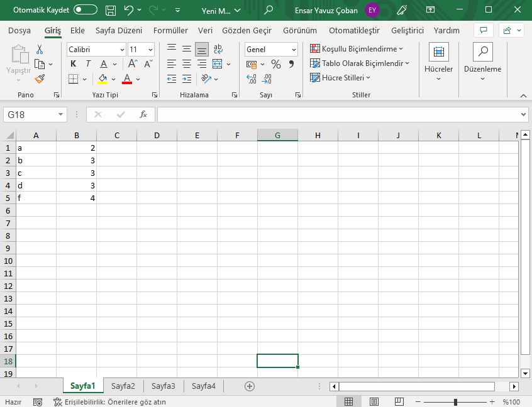
Task: Zoom in with the plus button
Action: [492, 402]
